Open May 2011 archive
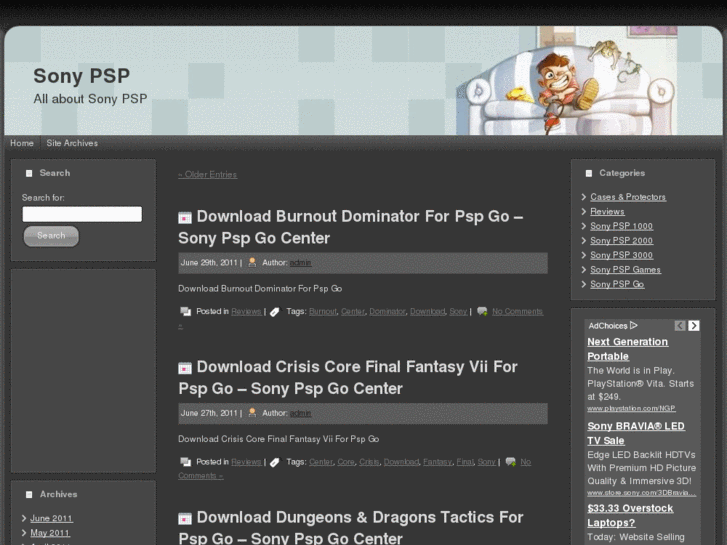The width and height of the screenshot is (727, 545). [50, 533]
